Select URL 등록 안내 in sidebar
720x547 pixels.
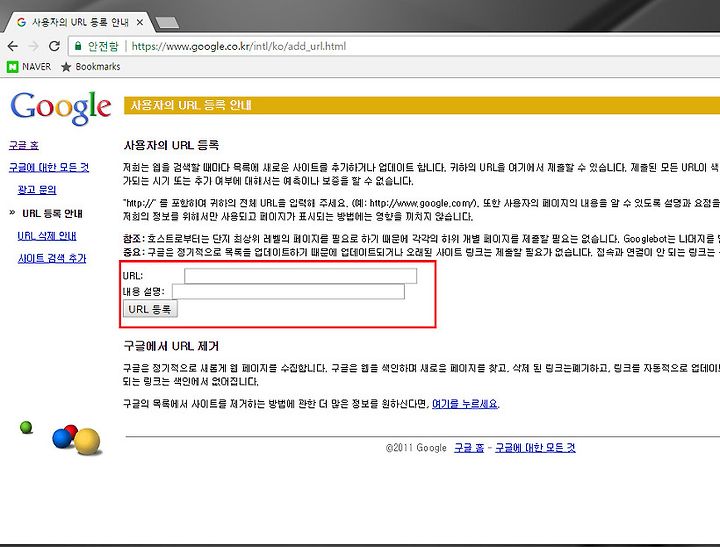pyautogui.click(x=52, y=214)
